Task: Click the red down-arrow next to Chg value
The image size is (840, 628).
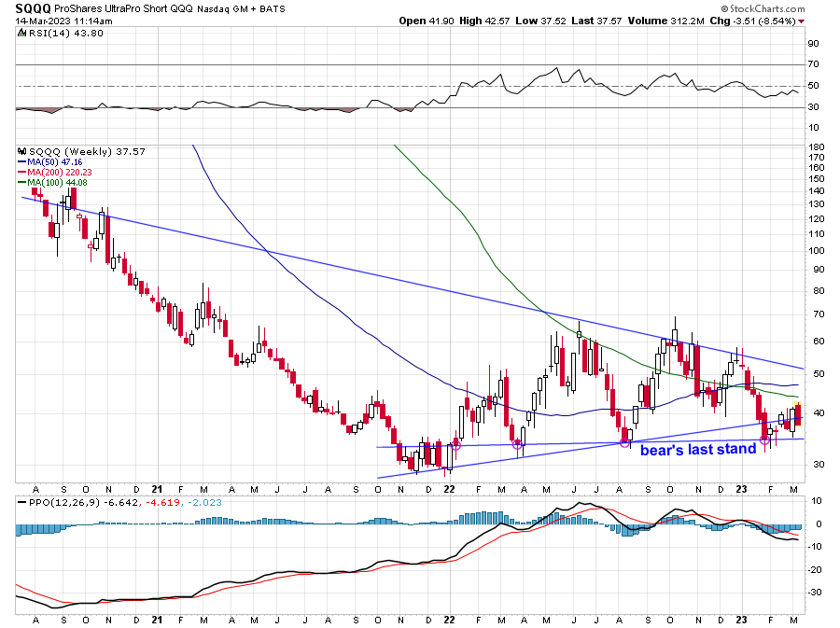Action: (801, 21)
